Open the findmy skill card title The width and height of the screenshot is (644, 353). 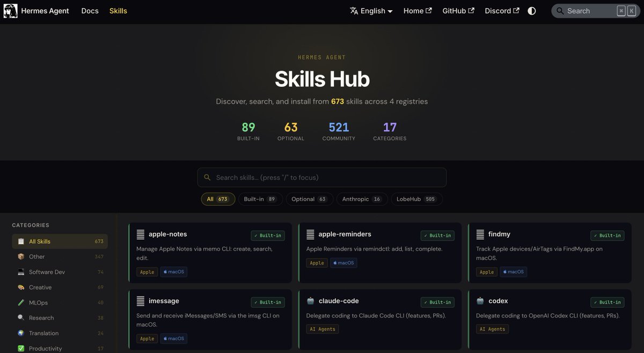(499, 234)
